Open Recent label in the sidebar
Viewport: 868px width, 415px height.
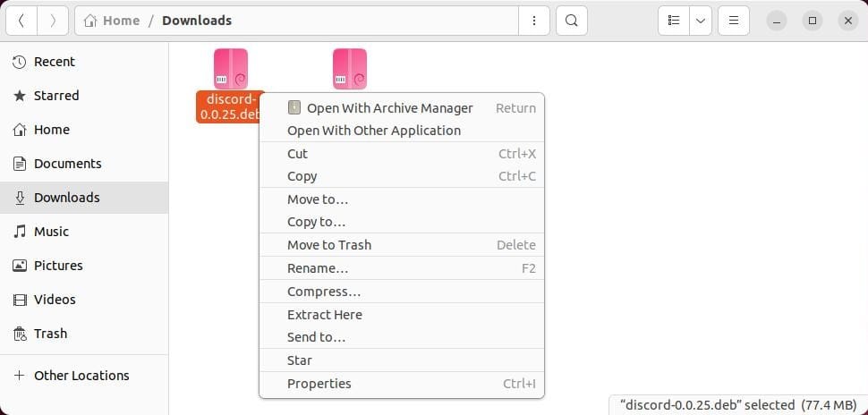click(x=55, y=62)
